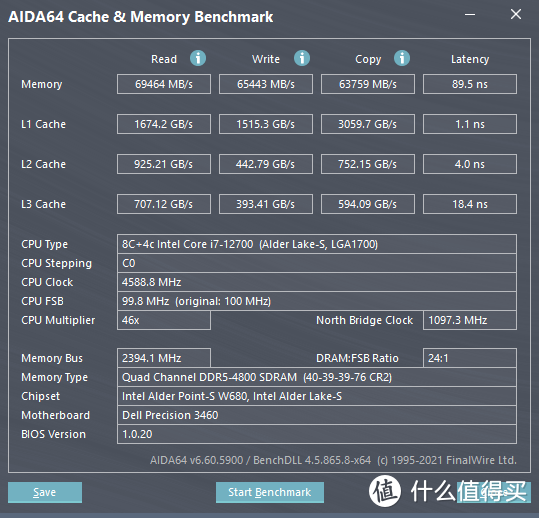Close the AIDA64 benchmark window
Viewport: 539px width, 518px height.
click(516, 14)
